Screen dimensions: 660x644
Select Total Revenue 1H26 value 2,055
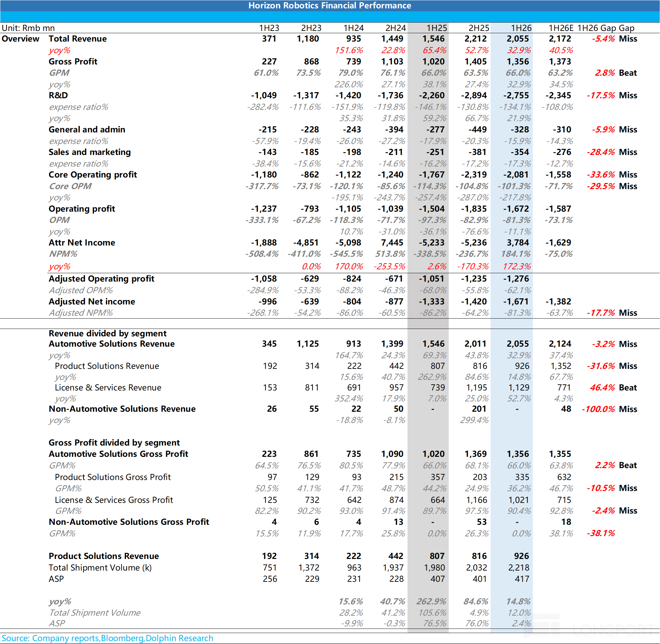pos(518,39)
